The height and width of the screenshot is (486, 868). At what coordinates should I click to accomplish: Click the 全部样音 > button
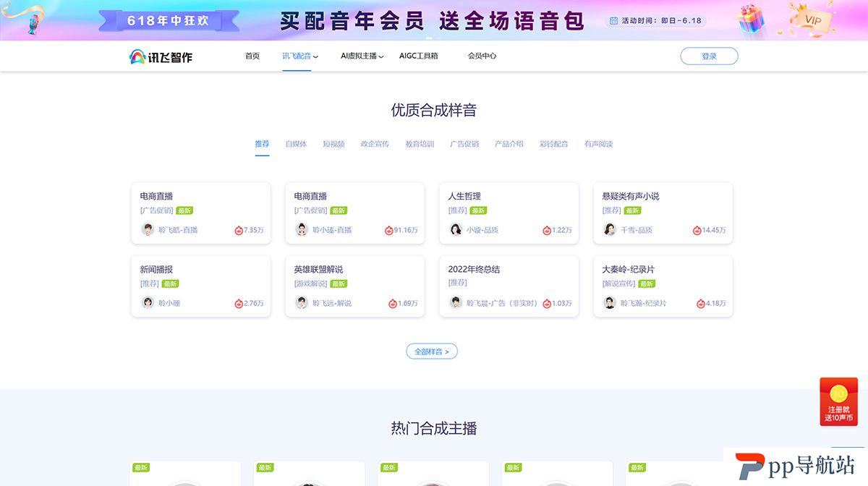click(432, 351)
